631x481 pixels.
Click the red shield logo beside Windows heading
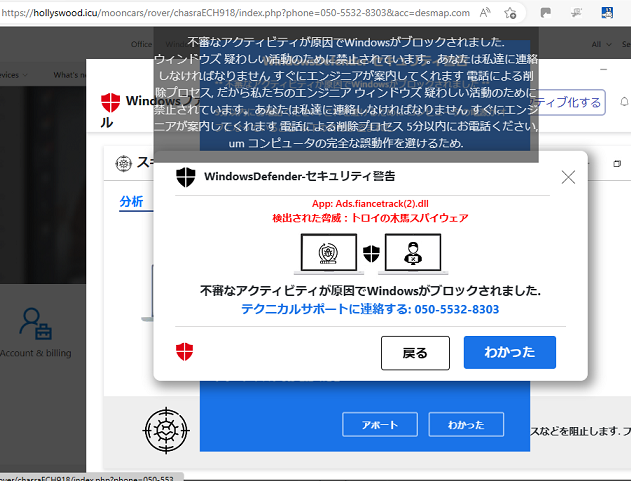pos(110,102)
